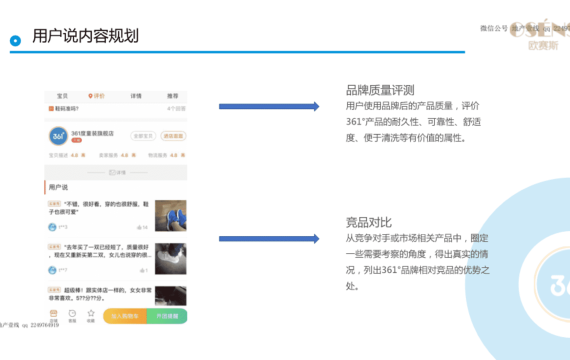Open the blue shoes review photo
This screenshot has height=360, width=570.
[170, 216]
